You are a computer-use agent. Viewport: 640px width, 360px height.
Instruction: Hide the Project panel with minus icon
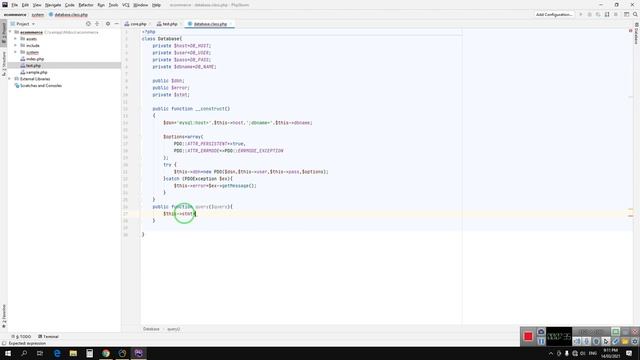point(116,24)
